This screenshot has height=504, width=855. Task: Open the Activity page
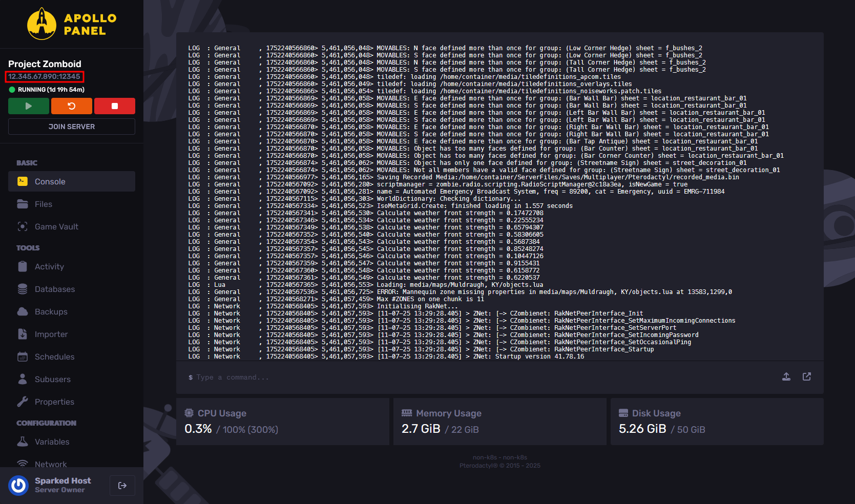click(72, 266)
